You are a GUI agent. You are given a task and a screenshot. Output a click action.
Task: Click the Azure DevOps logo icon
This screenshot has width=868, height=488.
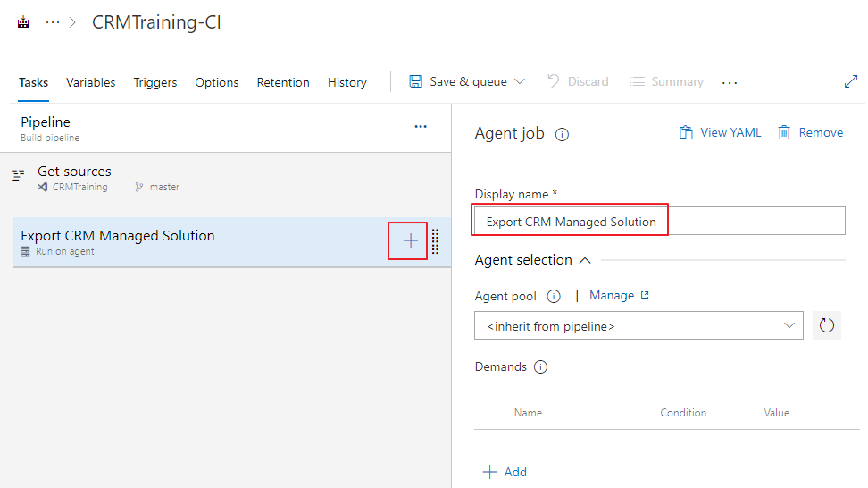(x=23, y=23)
